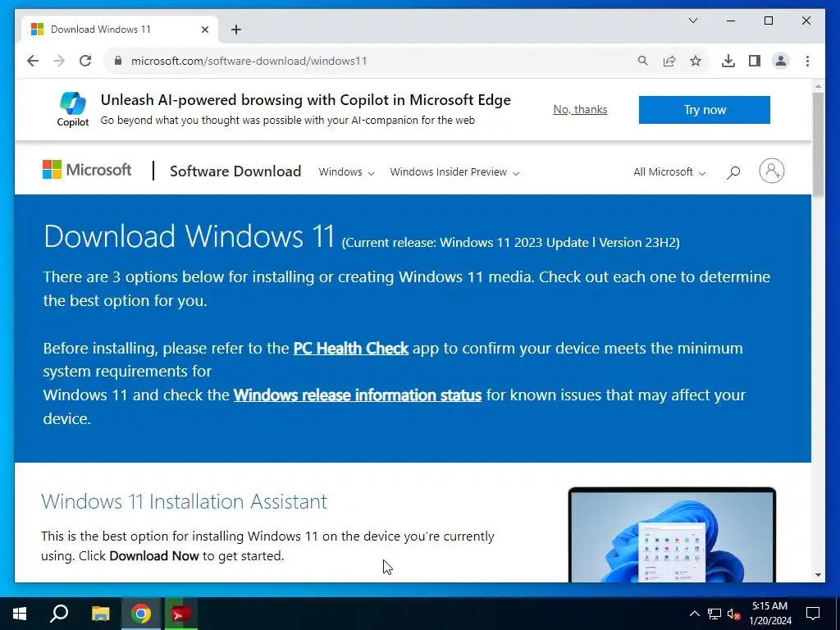Expand the Windows dropdown menu

[346, 172]
